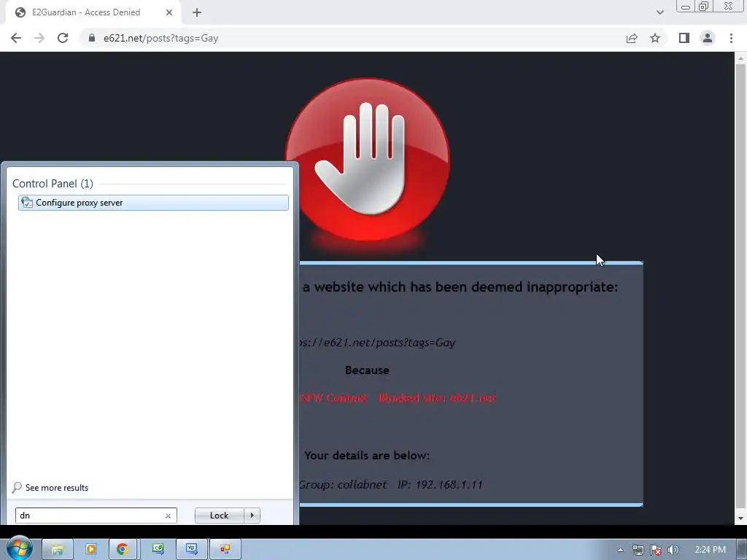This screenshot has height=560, width=747.
Task: Go back with the browser back arrow
Action: (16, 38)
